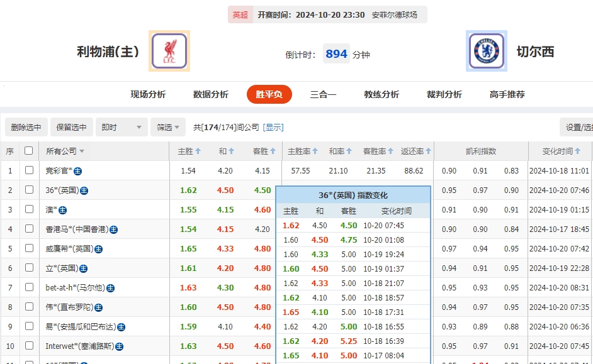Select all rows via header checkbox
The height and width of the screenshot is (364, 593).
pos(29,151)
